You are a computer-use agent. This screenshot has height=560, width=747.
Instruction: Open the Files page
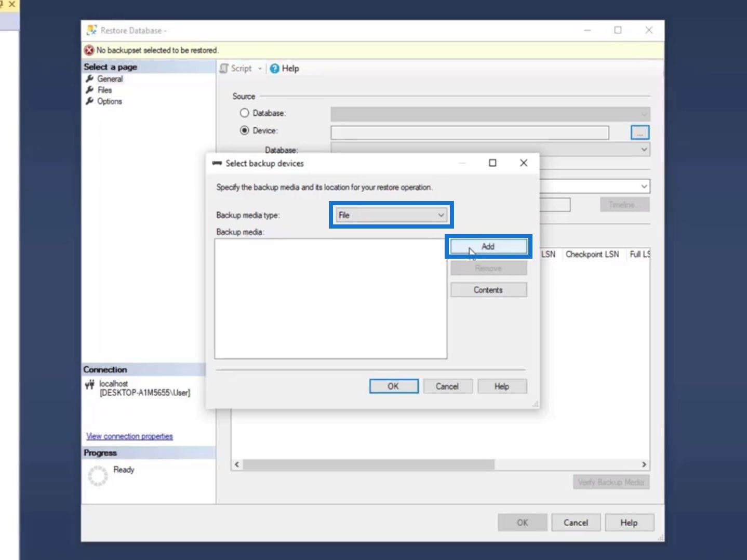pyautogui.click(x=104, y=90)
